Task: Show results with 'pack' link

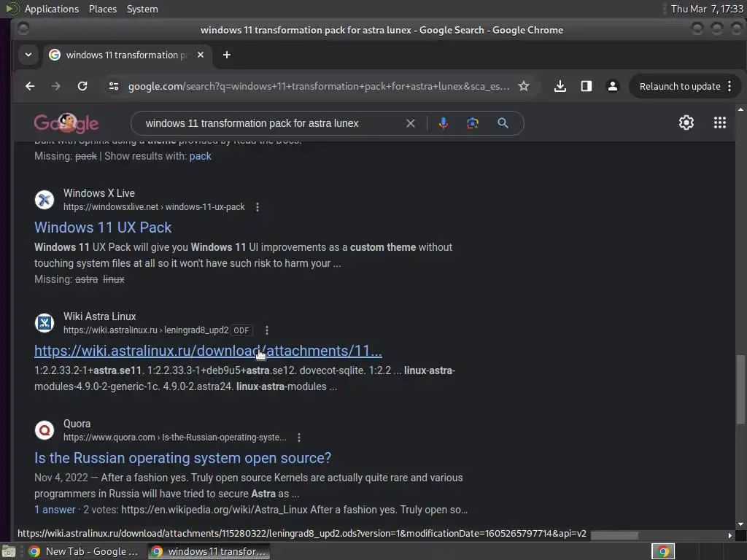Action: (200, 156)
